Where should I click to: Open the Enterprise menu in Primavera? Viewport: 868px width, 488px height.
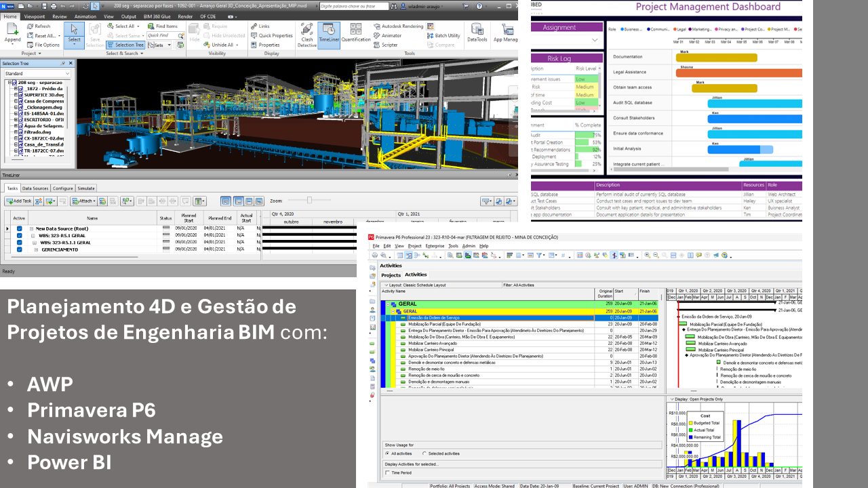[x=435, y=246]
